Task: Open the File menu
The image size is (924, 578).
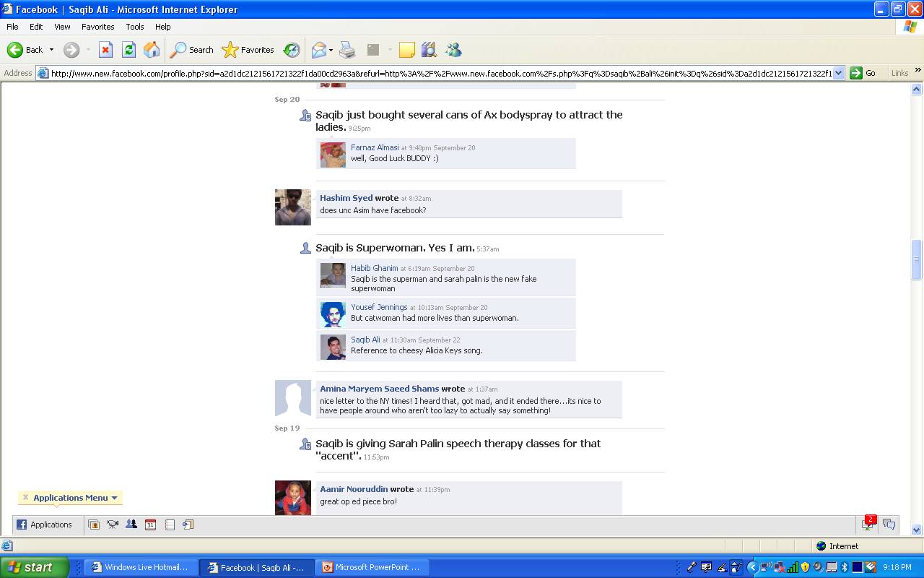Action: tap(12, 27)
